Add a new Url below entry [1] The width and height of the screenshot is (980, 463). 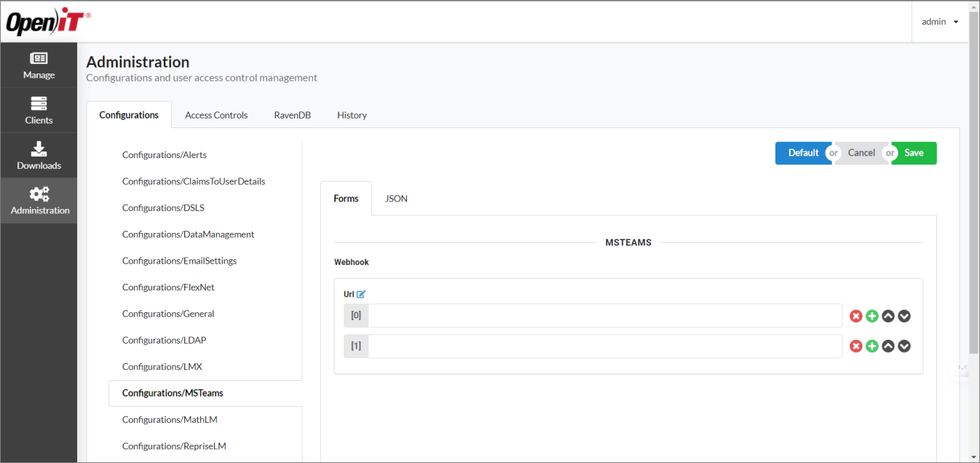(x=872, y=346)
